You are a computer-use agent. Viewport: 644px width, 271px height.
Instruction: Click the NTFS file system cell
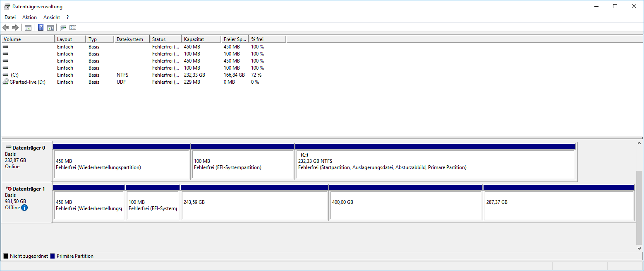122,75
